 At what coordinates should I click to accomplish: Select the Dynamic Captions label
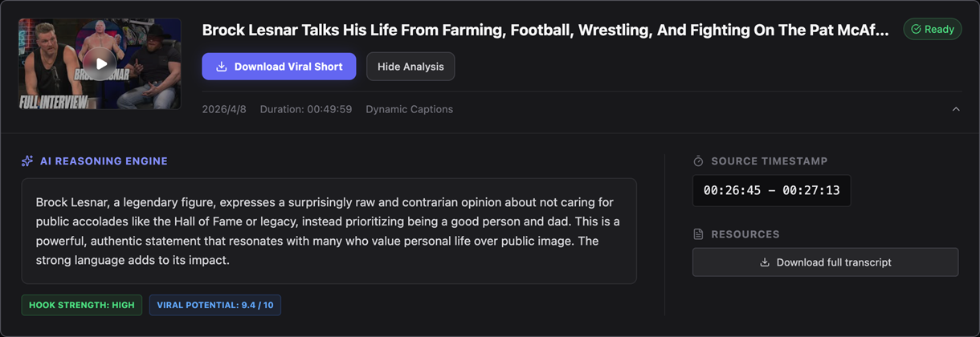point(409,109)
